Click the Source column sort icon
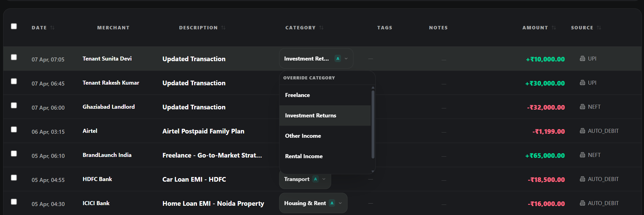The width and height of the screenshot is (644, 215). click(599, 28)
